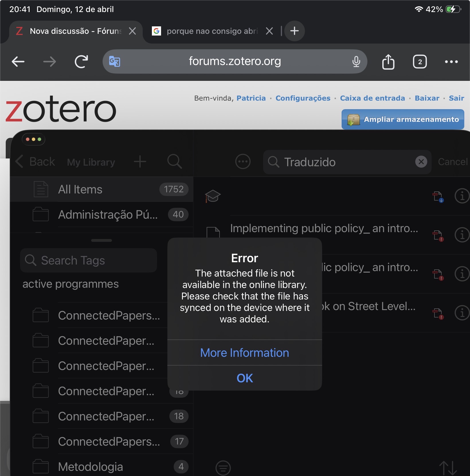Tap the battery indicator in status bar
Screen dimensions: 470x476
[453, 9]
